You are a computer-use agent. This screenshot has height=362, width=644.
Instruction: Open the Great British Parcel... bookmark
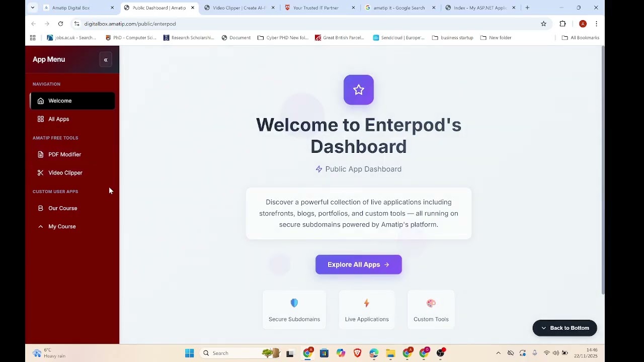(x=340, y=38)
